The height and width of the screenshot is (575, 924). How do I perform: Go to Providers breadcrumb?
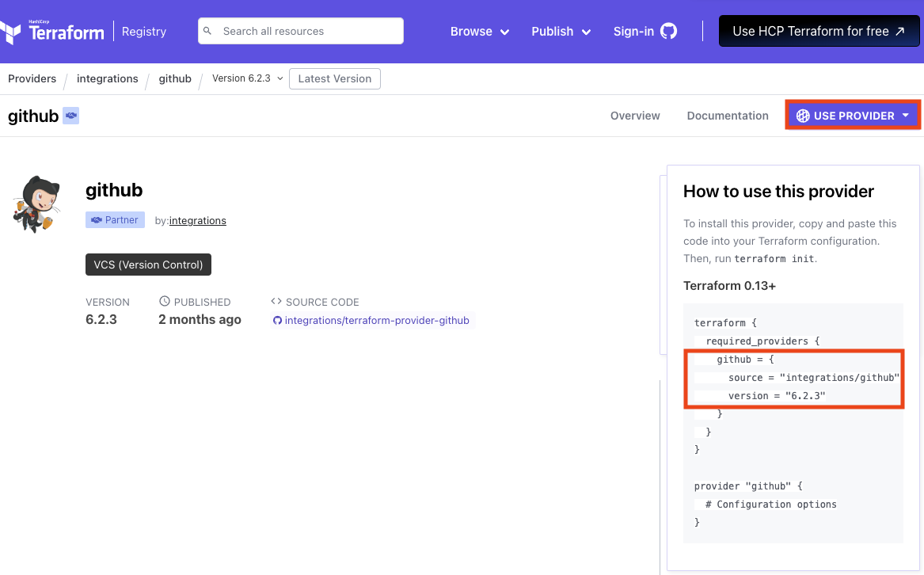32,78
